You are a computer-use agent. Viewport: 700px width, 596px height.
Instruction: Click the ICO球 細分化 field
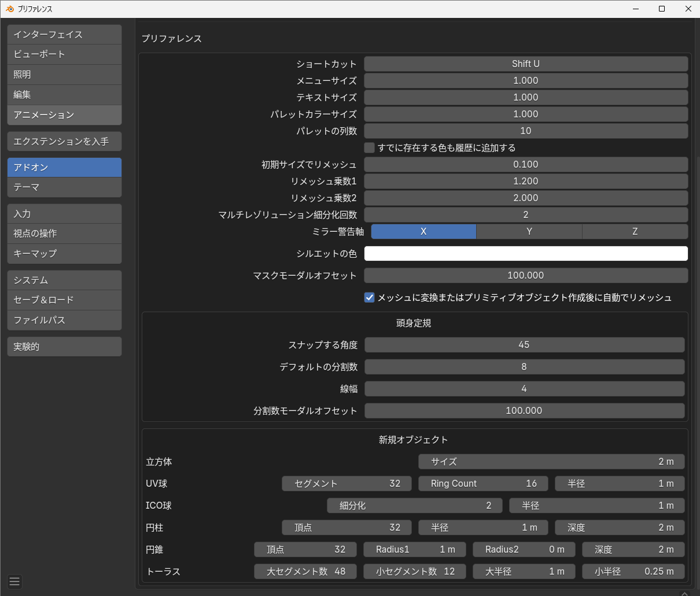point(415,506)
